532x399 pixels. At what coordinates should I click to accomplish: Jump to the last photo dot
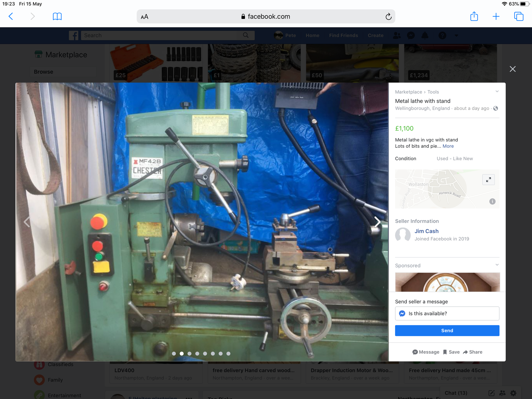click(228, 353)
